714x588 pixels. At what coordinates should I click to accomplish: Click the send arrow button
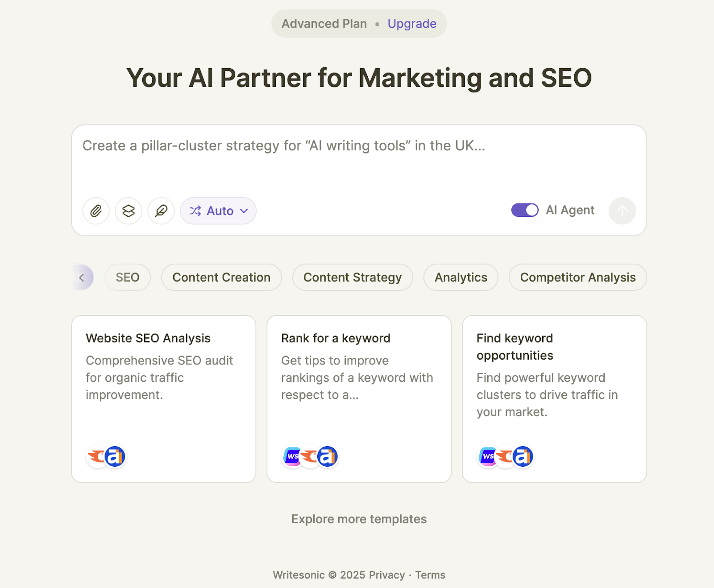pos(622,211)
